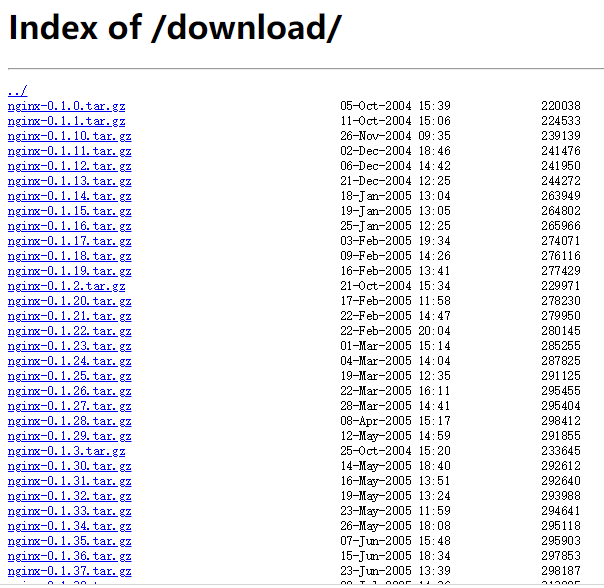
Task: Click the date 11-Oct-2004 15:06
Action: pyautogui.click(x=395, y=121)
